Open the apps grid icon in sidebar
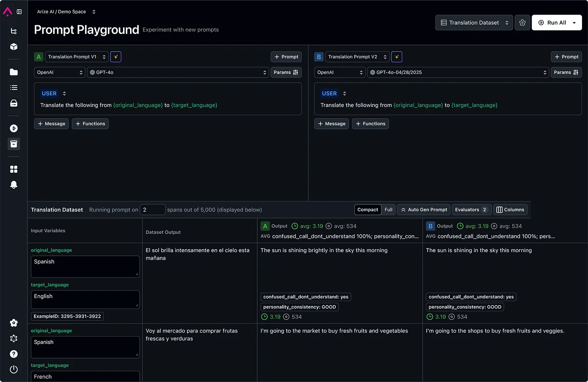The height and width of the screenshot is (382, 588). point(14,169)
